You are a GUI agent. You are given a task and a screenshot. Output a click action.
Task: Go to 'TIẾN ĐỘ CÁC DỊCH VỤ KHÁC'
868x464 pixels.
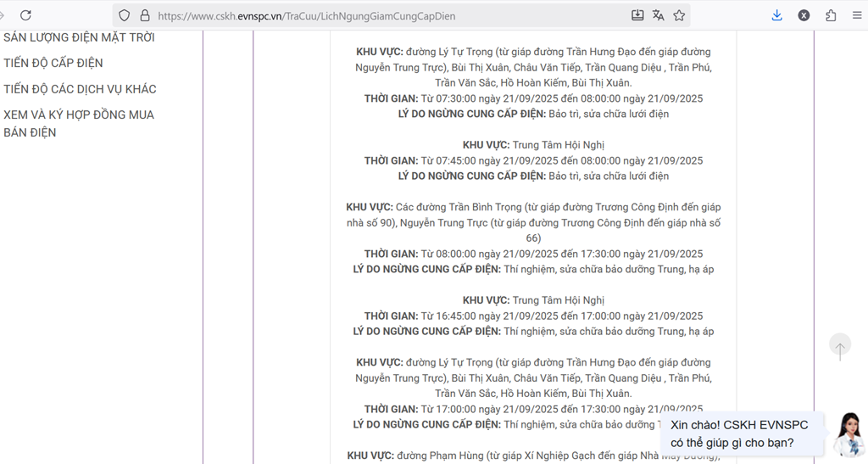(x=80, y=89)
